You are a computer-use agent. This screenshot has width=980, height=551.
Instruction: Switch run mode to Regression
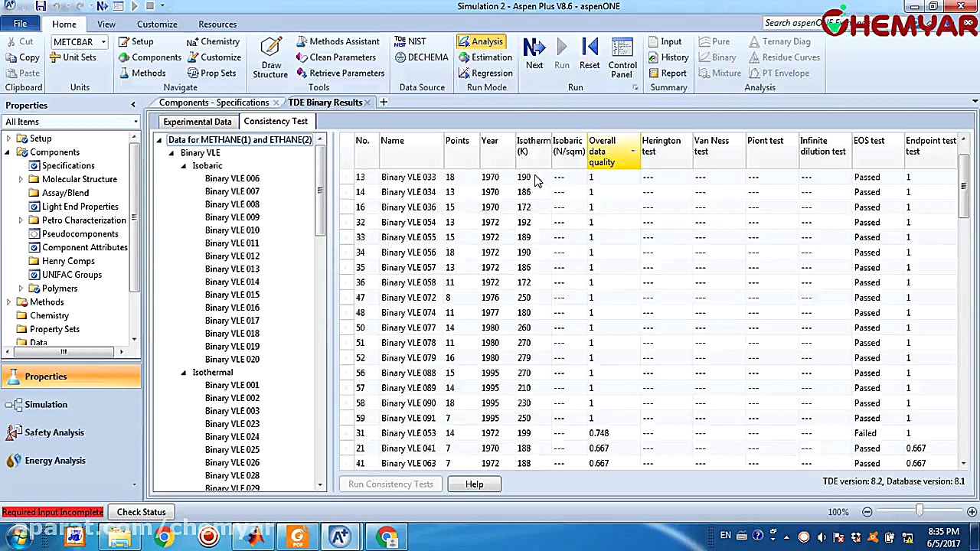(x=485, y=73)
